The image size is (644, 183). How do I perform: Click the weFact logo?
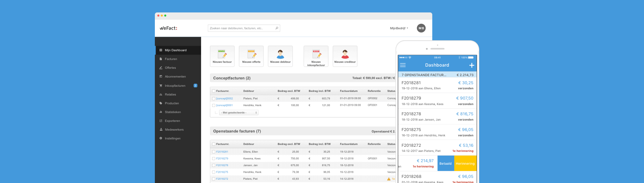(x=168, y=28)
